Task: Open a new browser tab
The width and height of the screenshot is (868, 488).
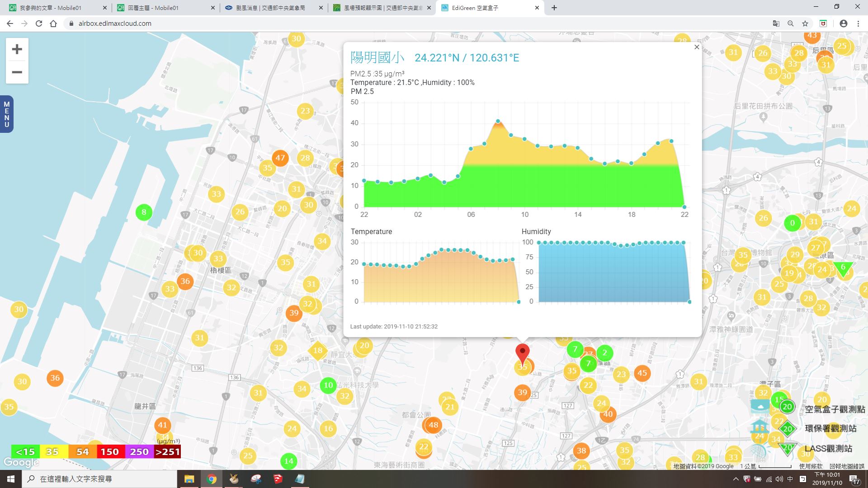Action: coord(554,8)
